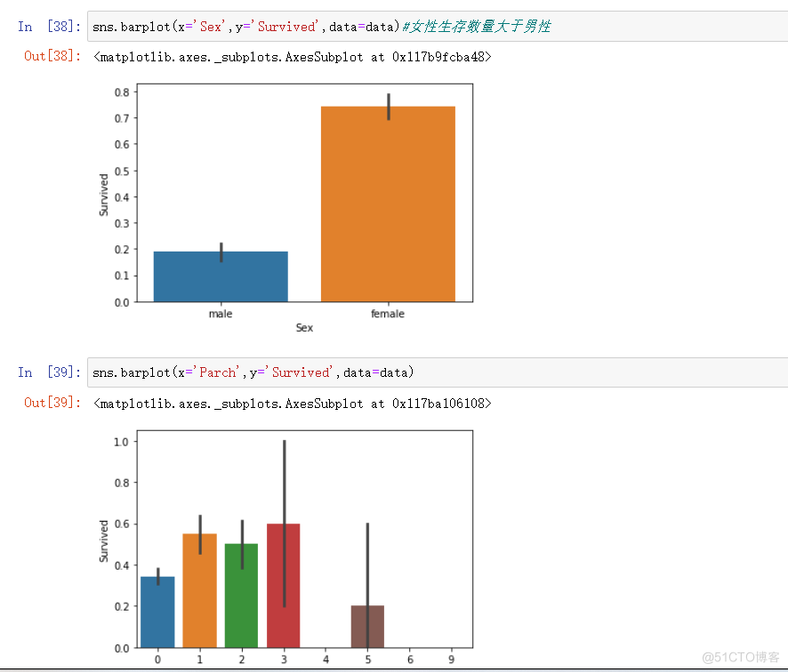Click the 'Survived' y-axis label of Sex chart

(x=103, y=195)
